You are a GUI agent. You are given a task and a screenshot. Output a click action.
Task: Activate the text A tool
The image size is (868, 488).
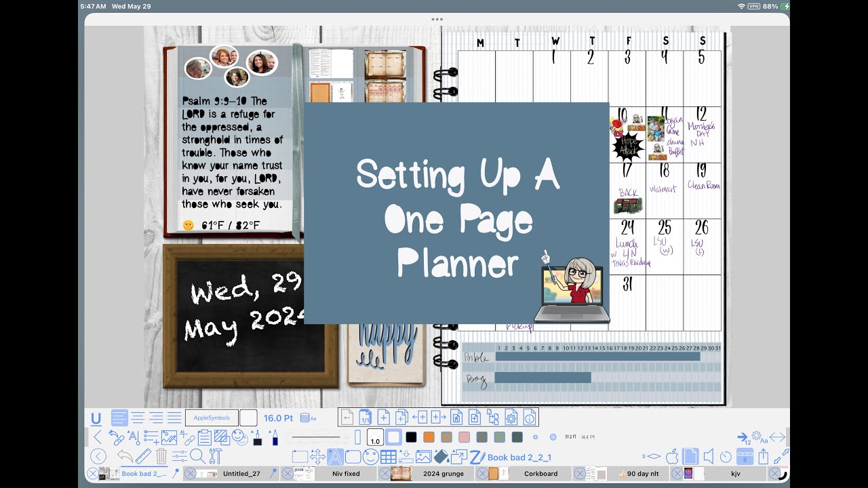(x=335, y=457)
